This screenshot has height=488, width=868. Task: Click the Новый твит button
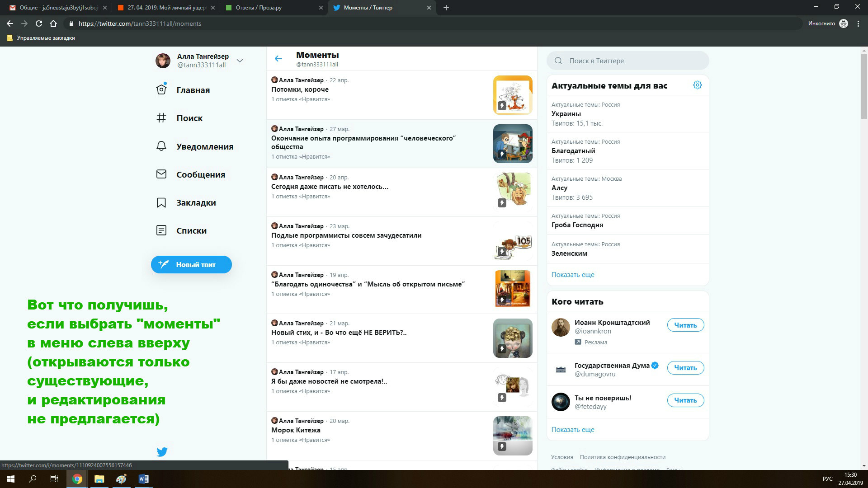pos(191,264)
